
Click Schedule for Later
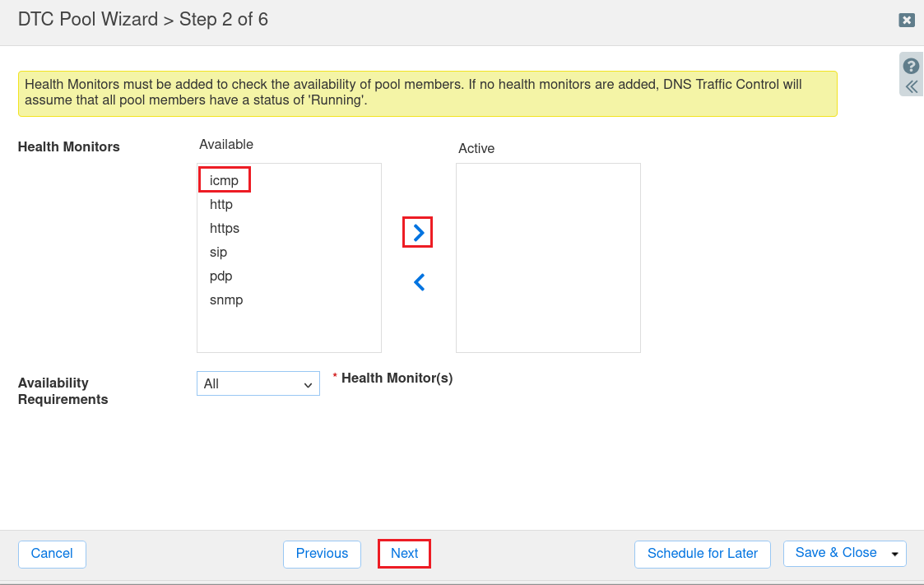tap(702, 554)
